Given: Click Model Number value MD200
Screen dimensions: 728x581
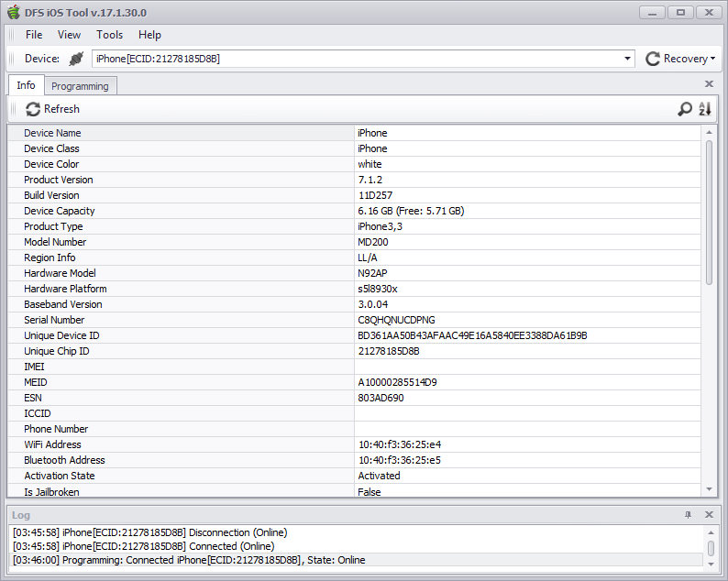Looking at the screenshot, I should [x=373, y=242].
